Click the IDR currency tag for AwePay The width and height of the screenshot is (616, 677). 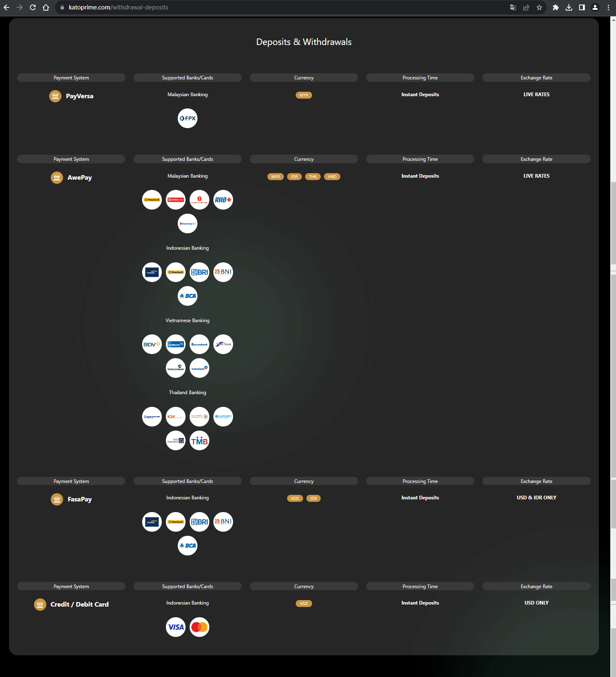point(294,177)
